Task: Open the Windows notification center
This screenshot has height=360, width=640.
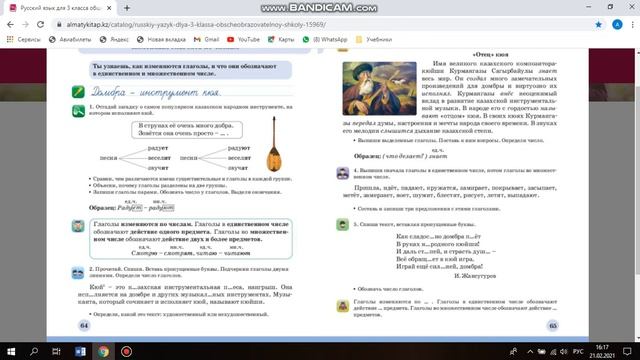Action: coord(627,351)
